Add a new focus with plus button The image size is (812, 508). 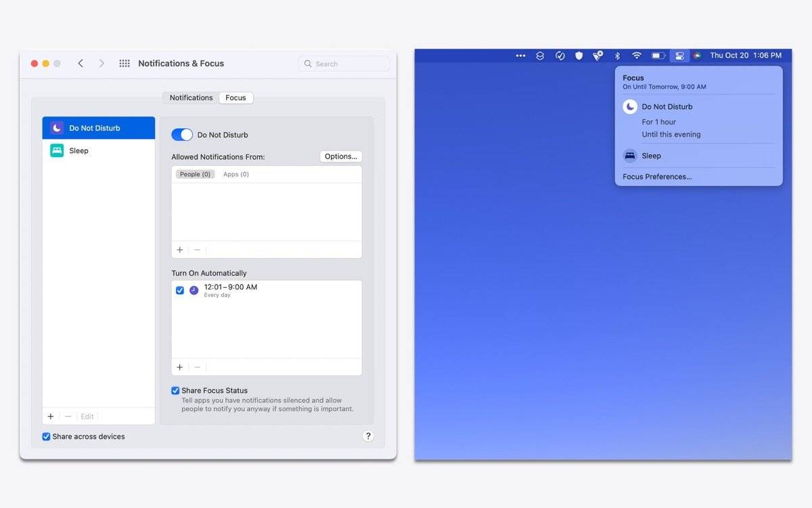coord(51,417)
